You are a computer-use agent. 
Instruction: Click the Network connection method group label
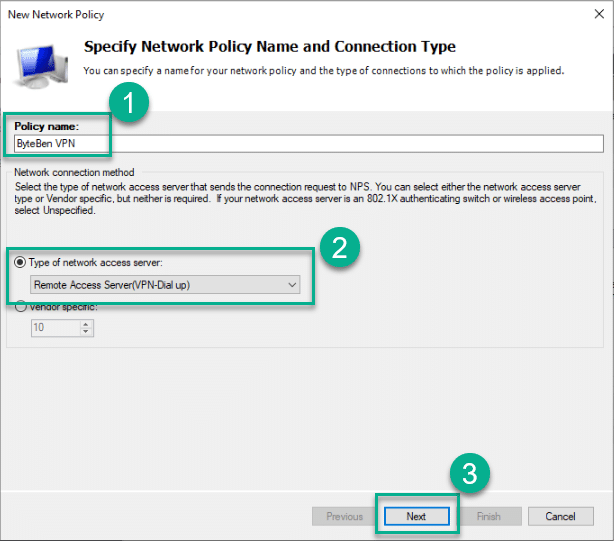coord(74,172)
